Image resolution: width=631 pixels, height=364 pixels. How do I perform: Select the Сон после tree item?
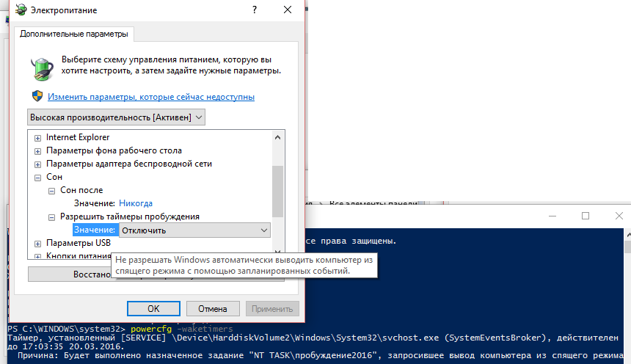(x=81, y=190)
